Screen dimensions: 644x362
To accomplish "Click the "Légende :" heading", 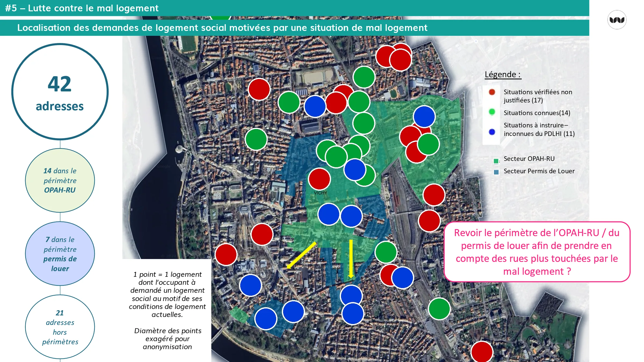I will coord(503,74).
